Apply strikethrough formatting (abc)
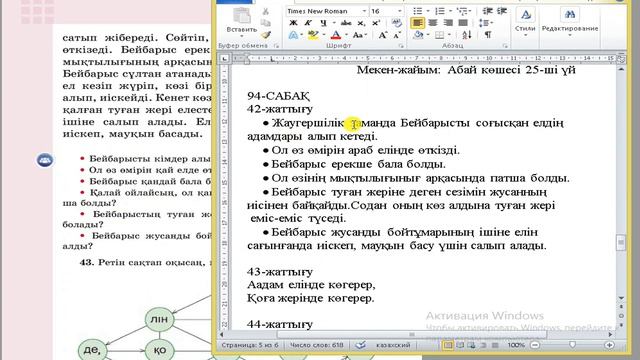 click(346, 23)
